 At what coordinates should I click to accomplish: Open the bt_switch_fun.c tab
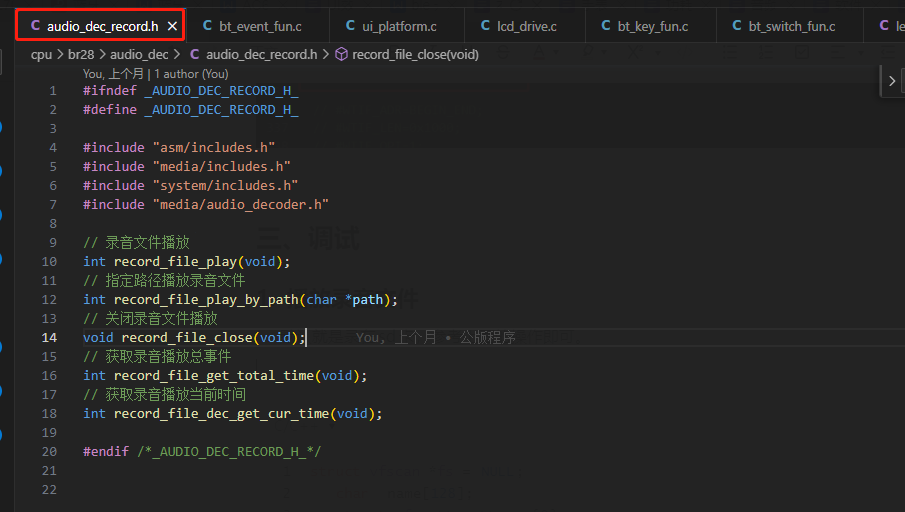[x=790, y=26]
